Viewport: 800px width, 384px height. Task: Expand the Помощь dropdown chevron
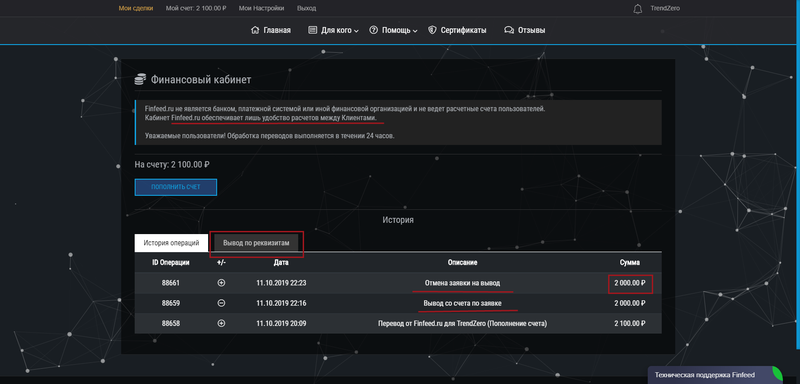click(415, 31)
